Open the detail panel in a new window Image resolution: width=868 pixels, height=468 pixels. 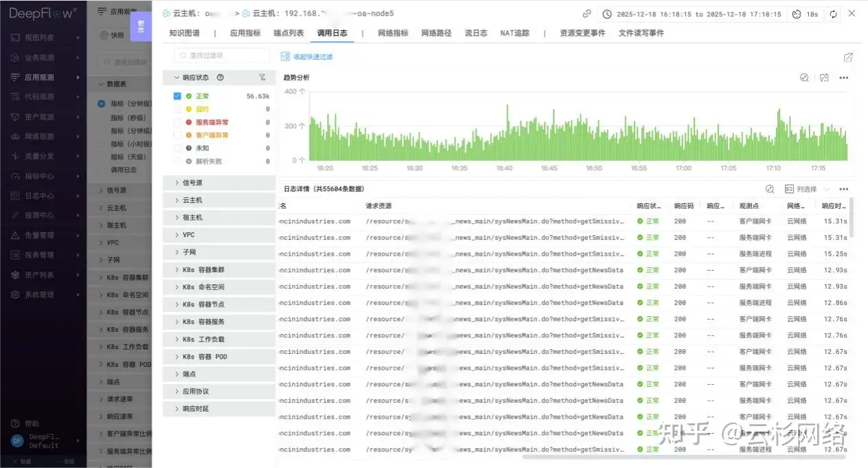click(849, 57)
